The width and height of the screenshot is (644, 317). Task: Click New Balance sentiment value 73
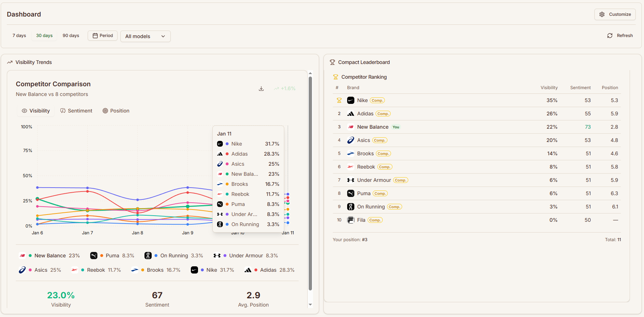(588, 127)
